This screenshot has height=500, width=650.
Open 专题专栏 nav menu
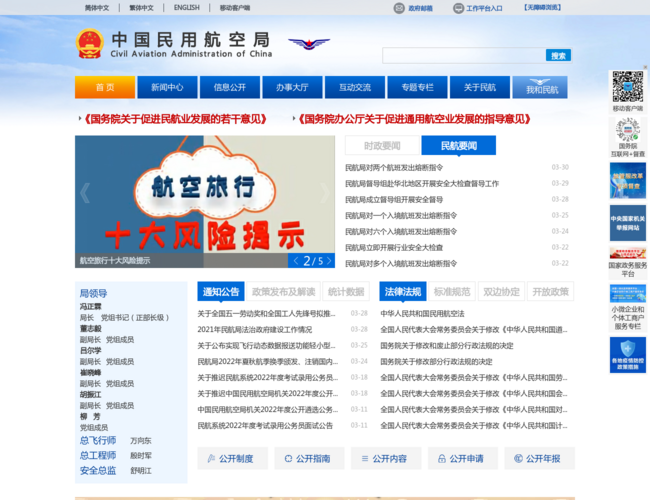click(417, 87)
